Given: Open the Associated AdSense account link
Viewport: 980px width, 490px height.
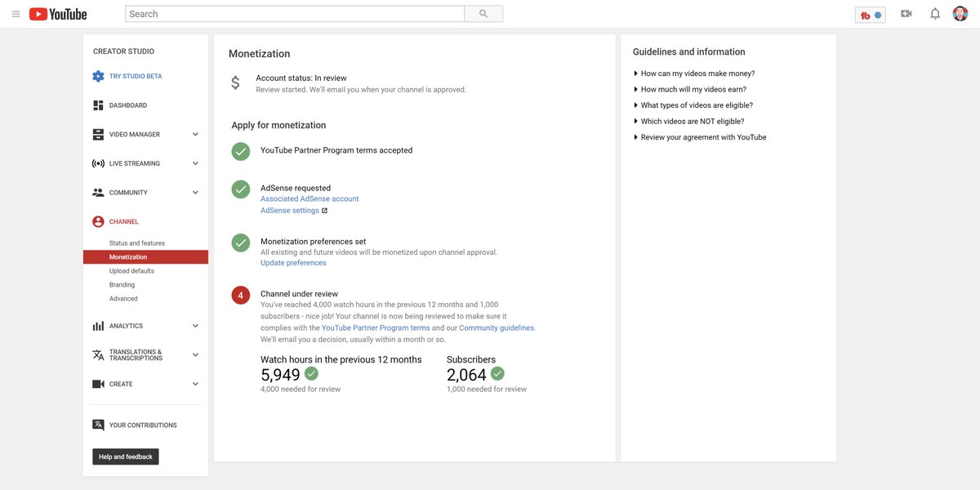Looking at the screenshot, I should [310, 199].
